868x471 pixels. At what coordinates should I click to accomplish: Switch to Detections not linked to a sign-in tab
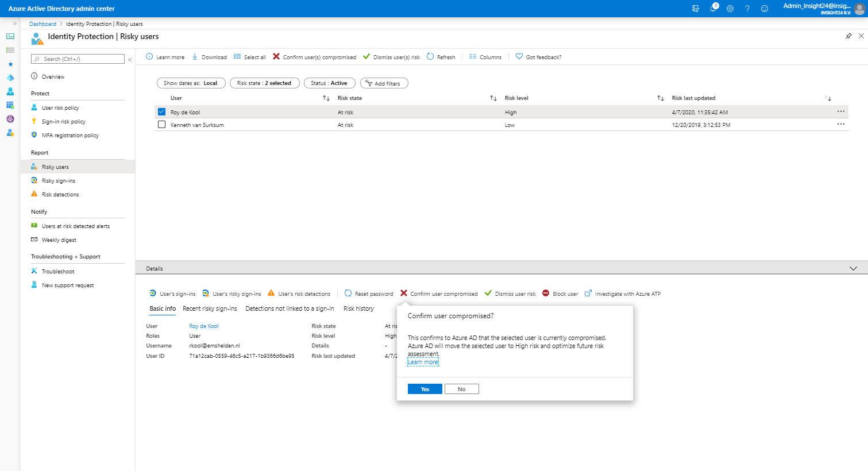click(290, 308)
